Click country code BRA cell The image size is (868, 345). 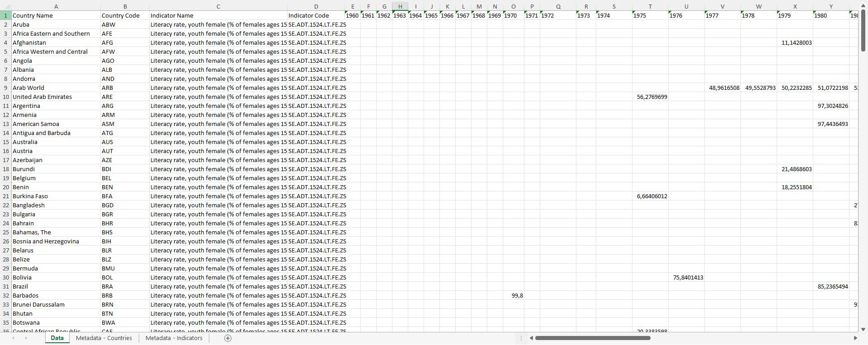click(x=125, y=286)
